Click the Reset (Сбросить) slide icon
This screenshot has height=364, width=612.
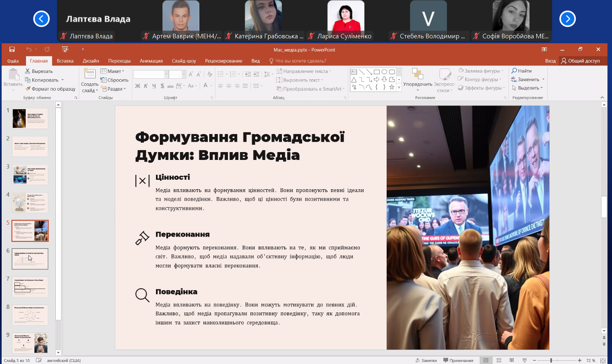click(104, 80)
